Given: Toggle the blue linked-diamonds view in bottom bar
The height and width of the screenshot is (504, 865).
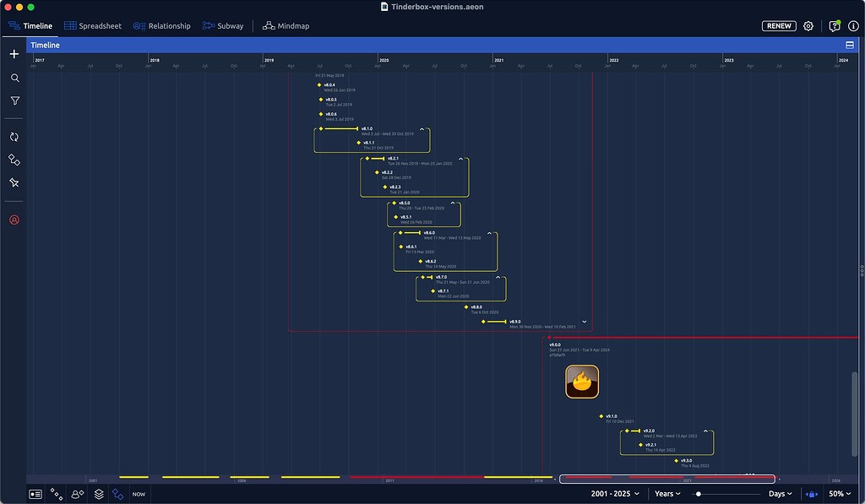Looking at the screenshot, I should 117,495.
